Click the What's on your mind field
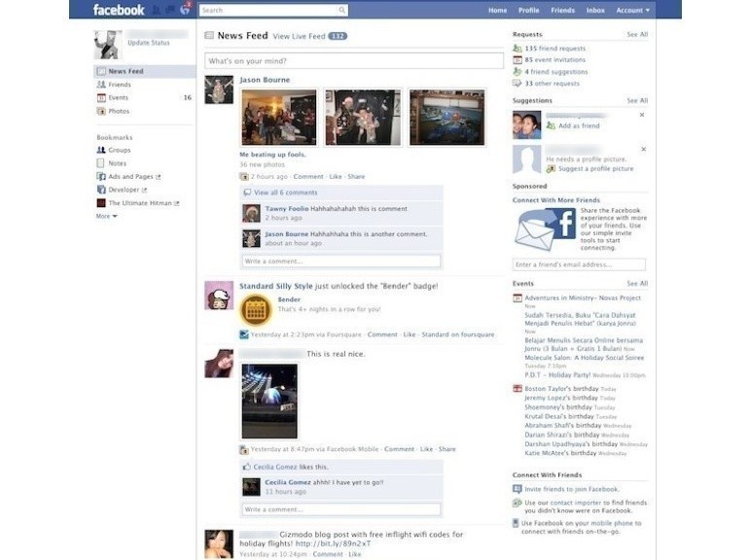Screen dimensions: 749x560 (354, 61)
